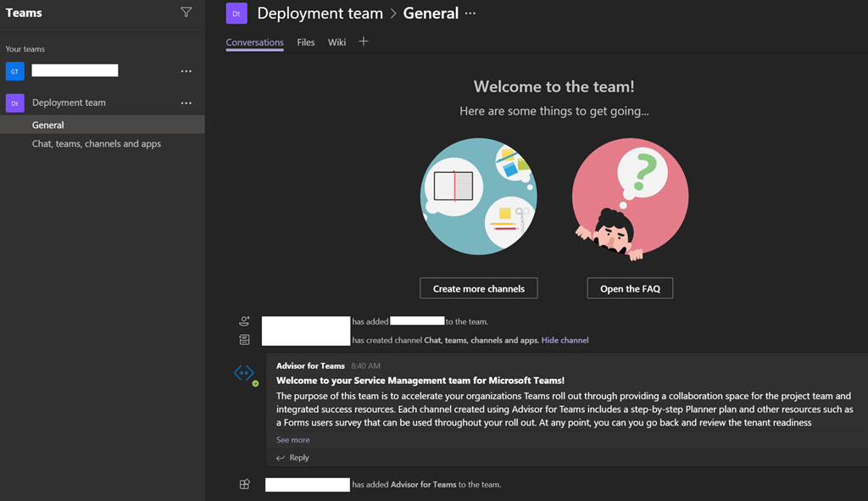The width and height of the screenshot is (868, 501).
Task: Click the Advisor for Teams bot avatar
Action: coord(244,373)
